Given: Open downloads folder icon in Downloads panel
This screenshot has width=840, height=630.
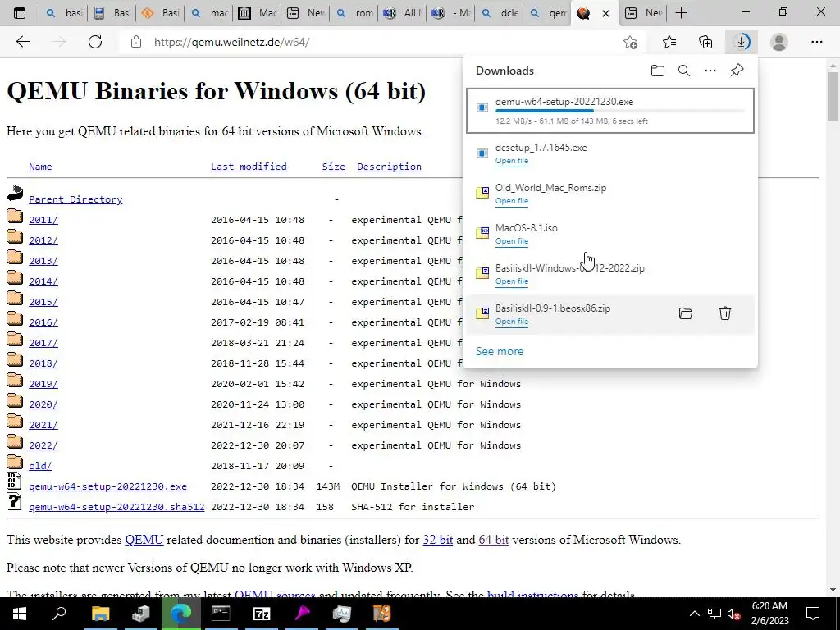Looking at the screenshot, I should [657, 71].
